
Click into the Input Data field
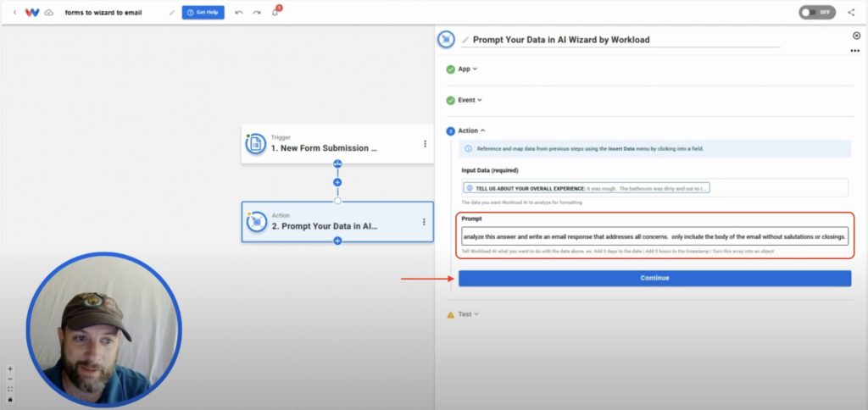tap(655, 187)
